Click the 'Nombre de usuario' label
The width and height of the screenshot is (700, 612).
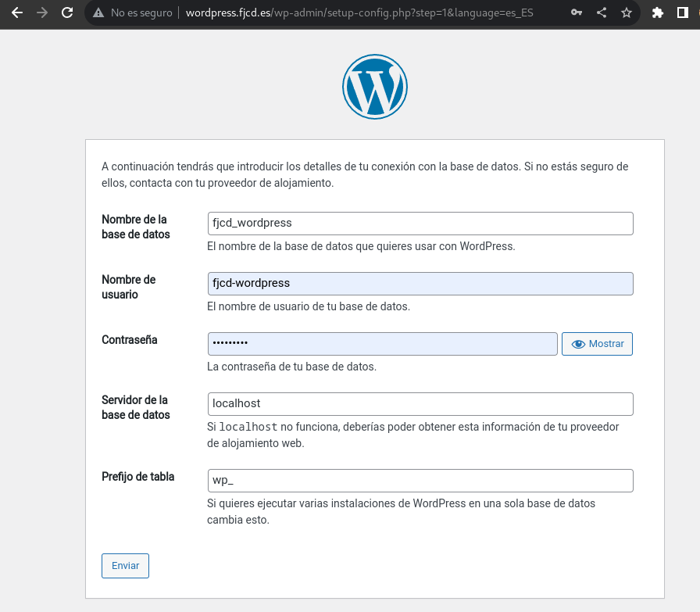129,287
